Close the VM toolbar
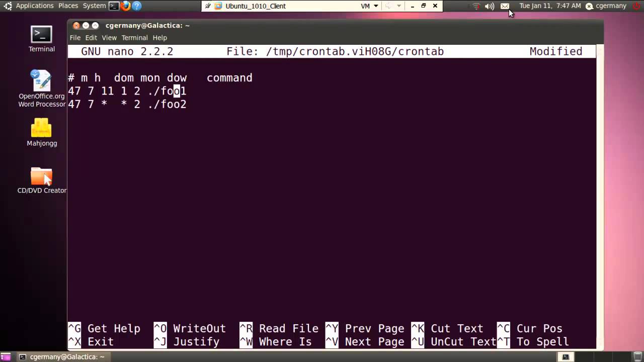644x362 pixels. (x=435, y=6)
